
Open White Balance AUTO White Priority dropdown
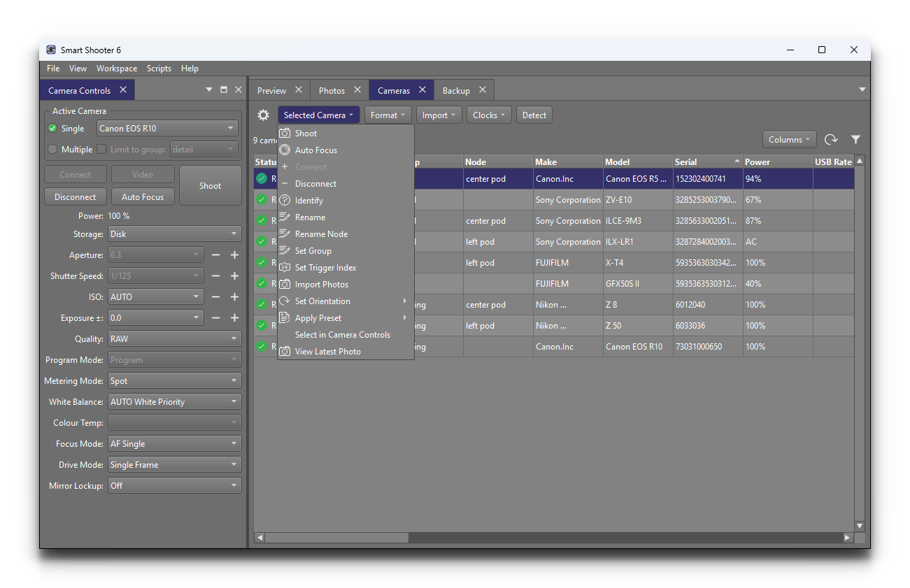click(x=175, y=402)
